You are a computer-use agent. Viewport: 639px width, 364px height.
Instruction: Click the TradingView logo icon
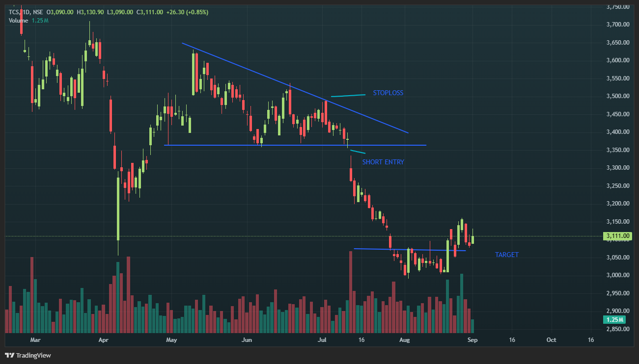click(9, 355)
